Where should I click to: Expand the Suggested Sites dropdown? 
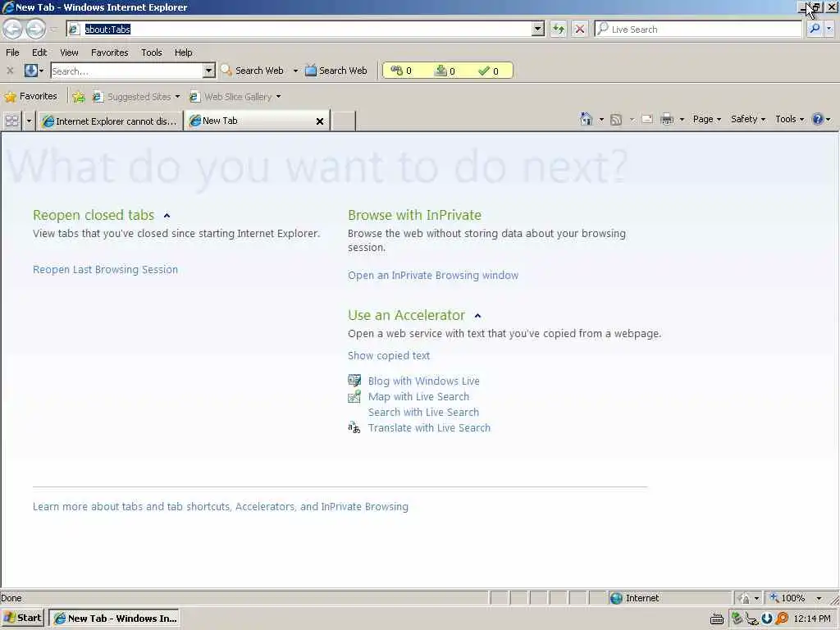[x=177, y=97]
